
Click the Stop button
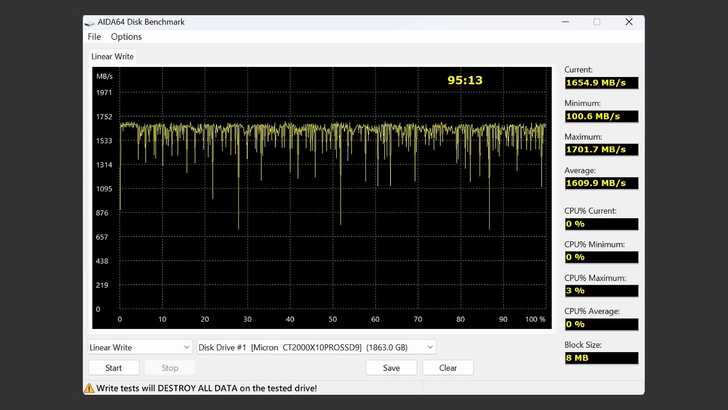170,367
